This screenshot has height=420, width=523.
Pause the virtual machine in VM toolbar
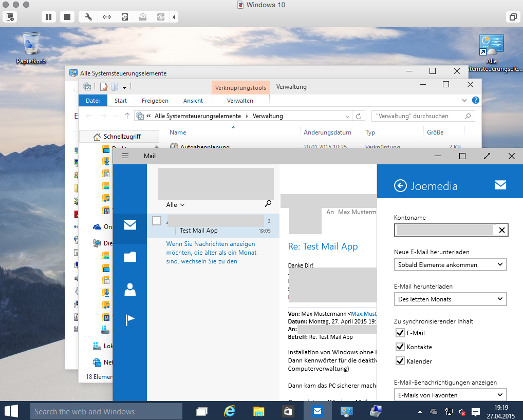coord(49,17)
